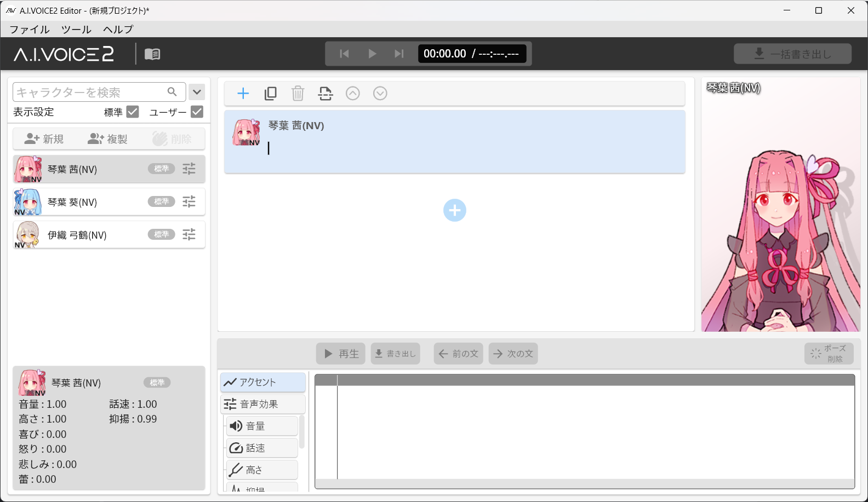
Task: Skip to the previous track
Action: pos(344,54)
